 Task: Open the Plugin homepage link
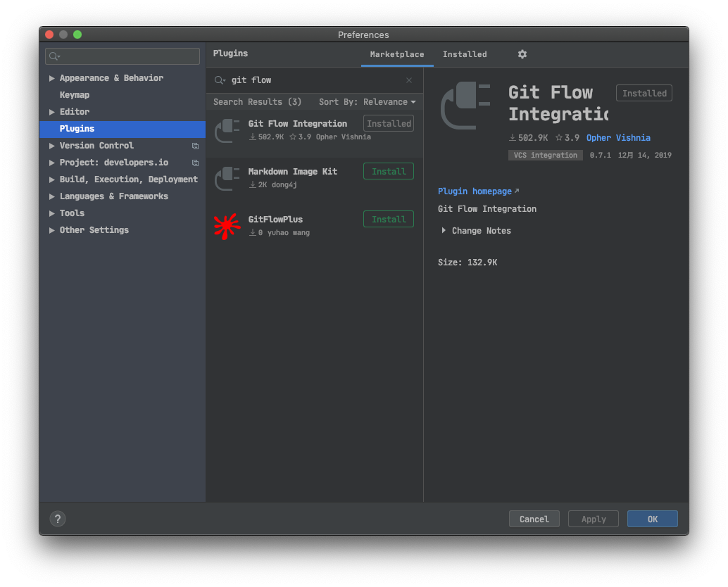click(x=474, y=191)
